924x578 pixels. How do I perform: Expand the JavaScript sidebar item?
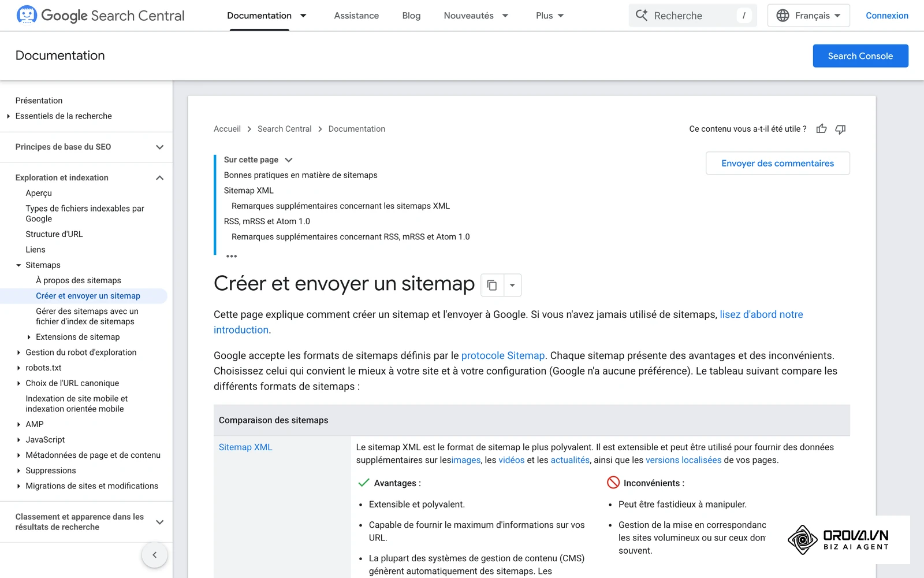[18, 440]
